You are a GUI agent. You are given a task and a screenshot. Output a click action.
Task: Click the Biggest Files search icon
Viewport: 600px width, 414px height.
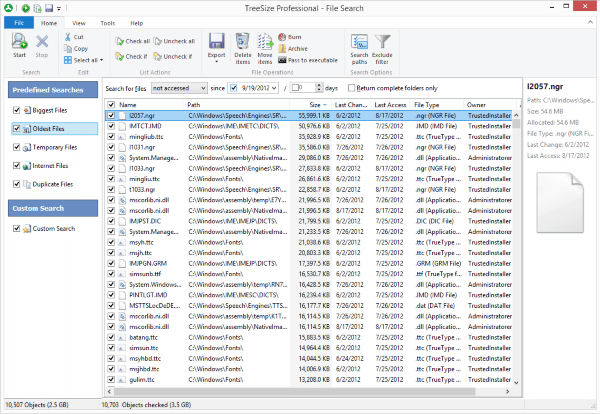pyautogui.click(x=27, y=110)
